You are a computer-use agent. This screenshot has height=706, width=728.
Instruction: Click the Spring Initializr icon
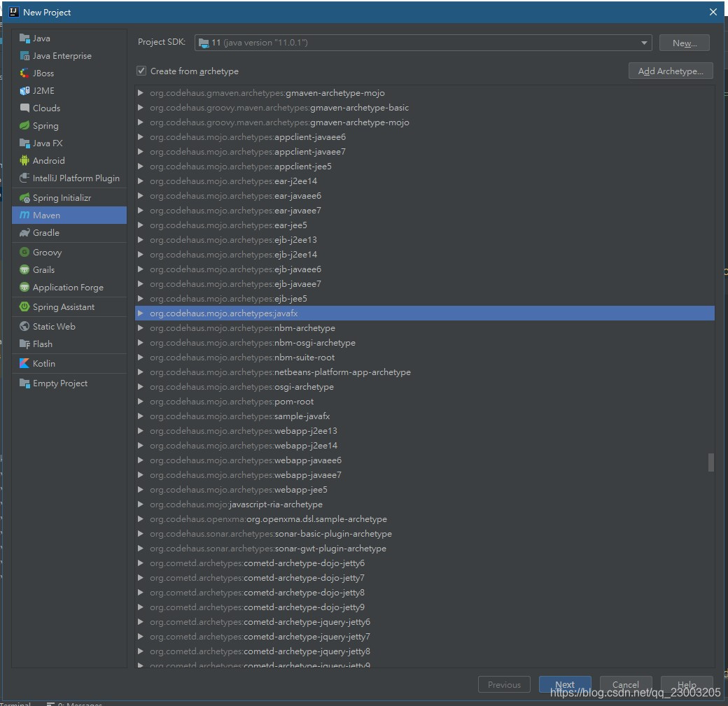[24, 198]
